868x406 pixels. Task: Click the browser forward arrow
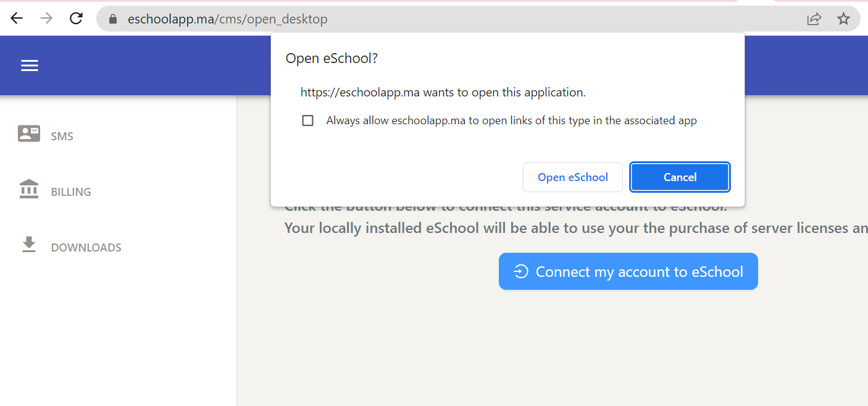(46, 19)
